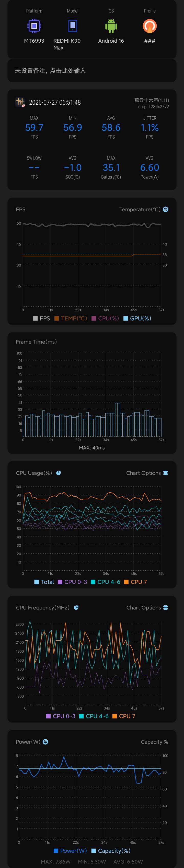Click the pie chart icon beside CPU Usage(%)
Image resolution: width=184 pixels, height=868 pixels.
tap(59, 473)
